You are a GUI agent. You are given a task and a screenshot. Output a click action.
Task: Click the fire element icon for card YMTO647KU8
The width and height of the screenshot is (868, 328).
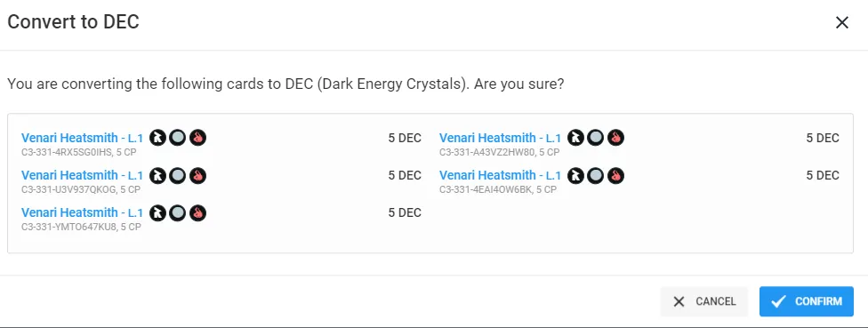197,212
